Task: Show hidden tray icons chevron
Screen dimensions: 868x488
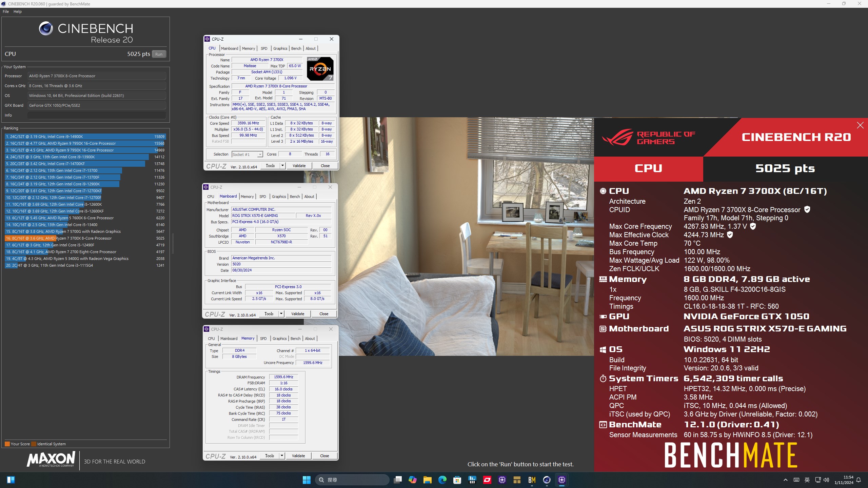Action: (x=786, y=480)
